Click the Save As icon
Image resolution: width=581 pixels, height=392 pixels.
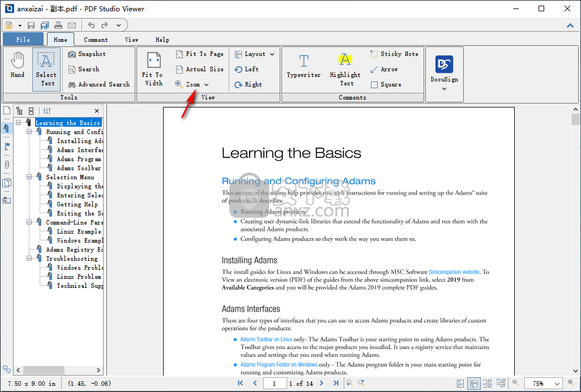[45, 25]
